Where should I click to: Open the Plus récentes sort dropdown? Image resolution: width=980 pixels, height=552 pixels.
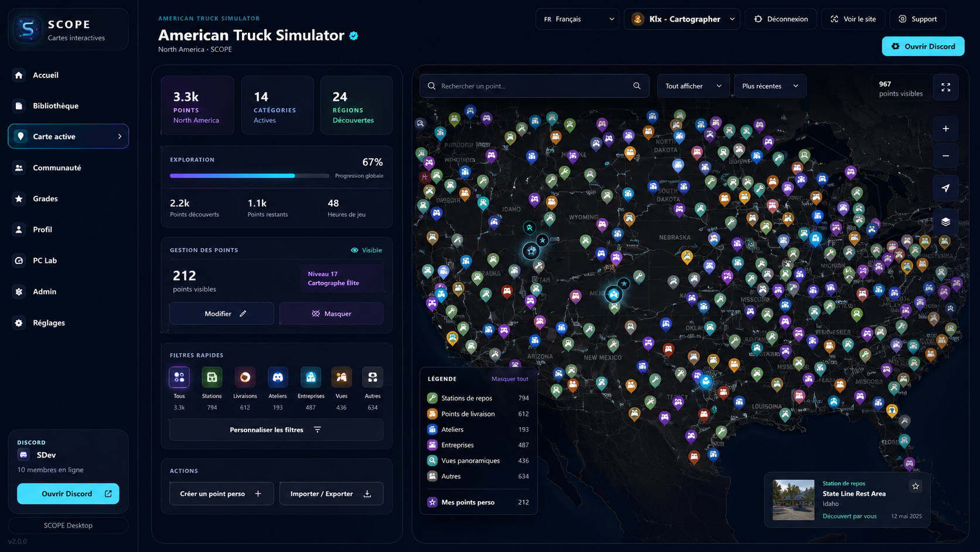770,86
